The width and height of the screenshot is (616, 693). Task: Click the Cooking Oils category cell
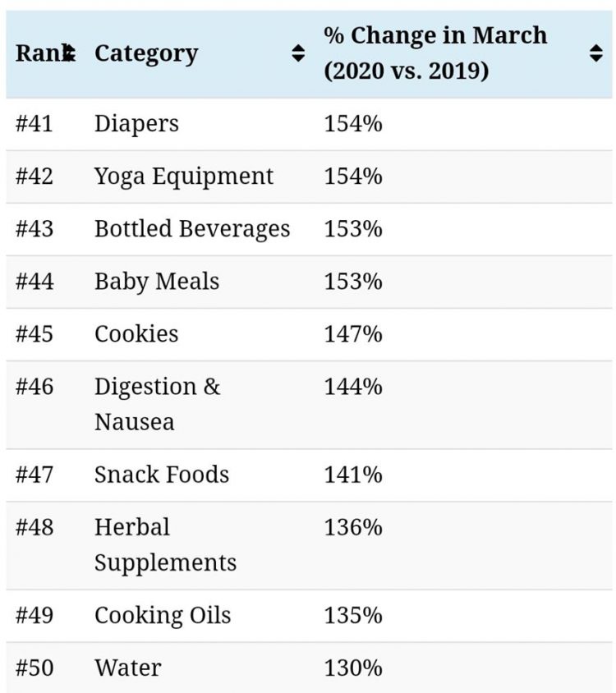pos(163,616)
